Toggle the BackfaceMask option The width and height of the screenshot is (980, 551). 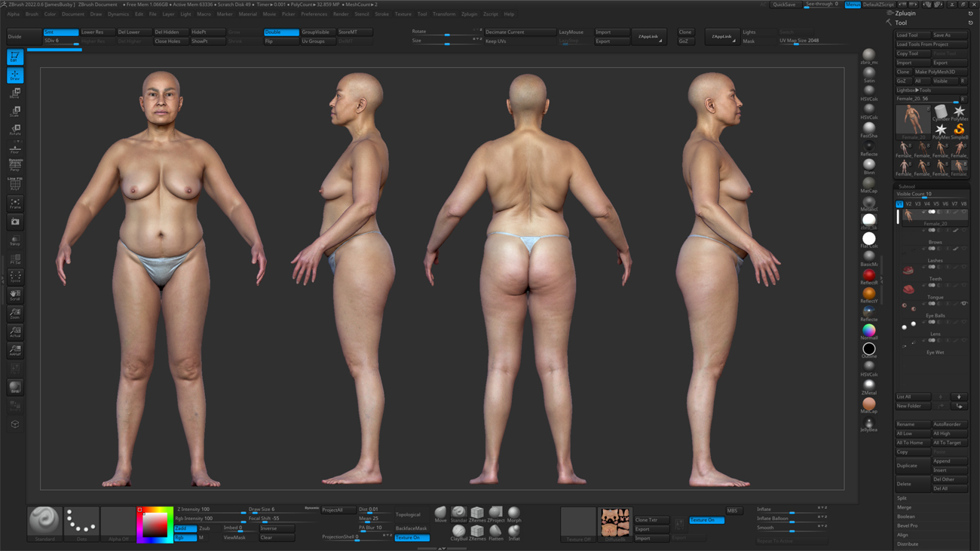point(412,528)
